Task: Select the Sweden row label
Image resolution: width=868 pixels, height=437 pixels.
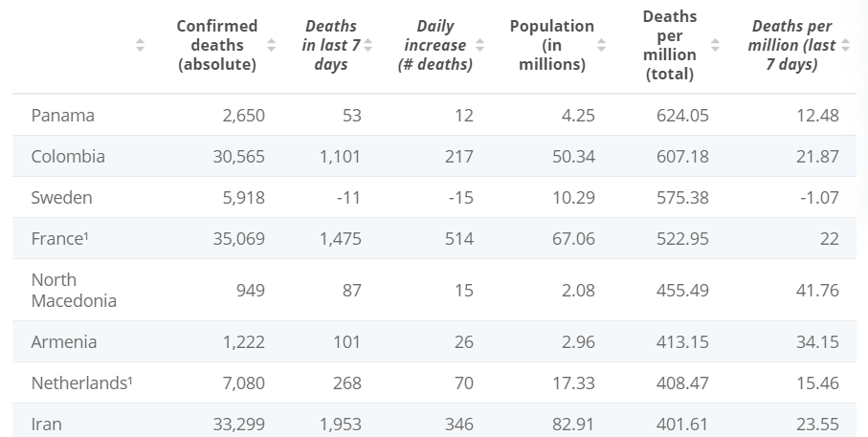Action: (61, 198)
